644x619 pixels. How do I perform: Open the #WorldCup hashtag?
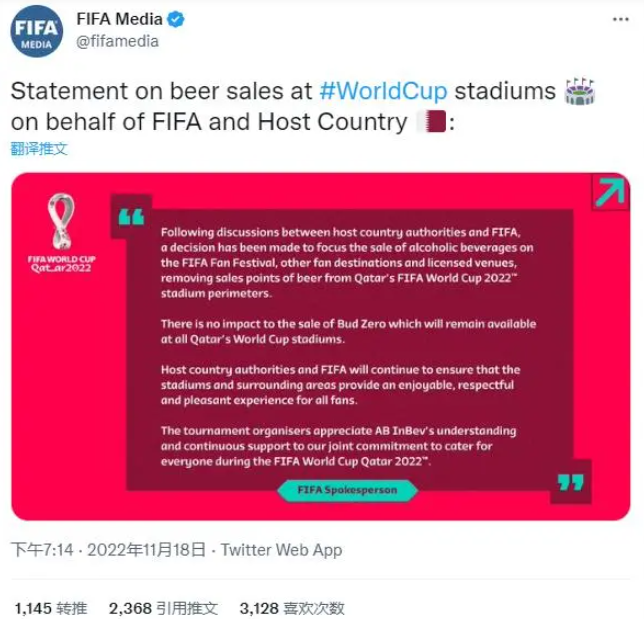point(383,91)
